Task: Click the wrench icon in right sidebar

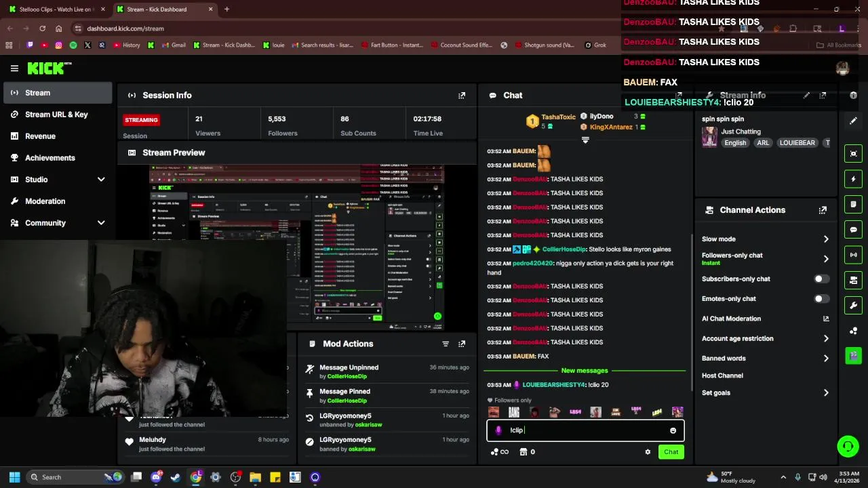Action: 854,305
